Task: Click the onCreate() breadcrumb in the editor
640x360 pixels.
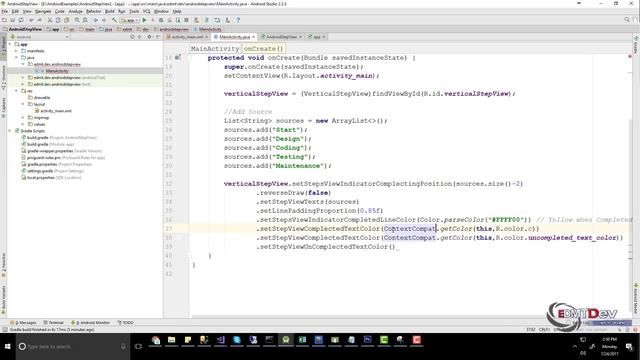Action: coord(263,49)
